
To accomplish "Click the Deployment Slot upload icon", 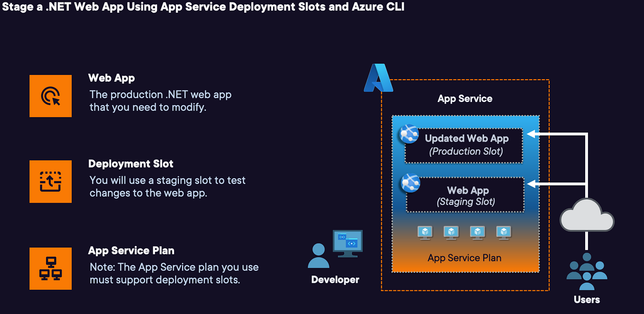I will coord(50,182).
